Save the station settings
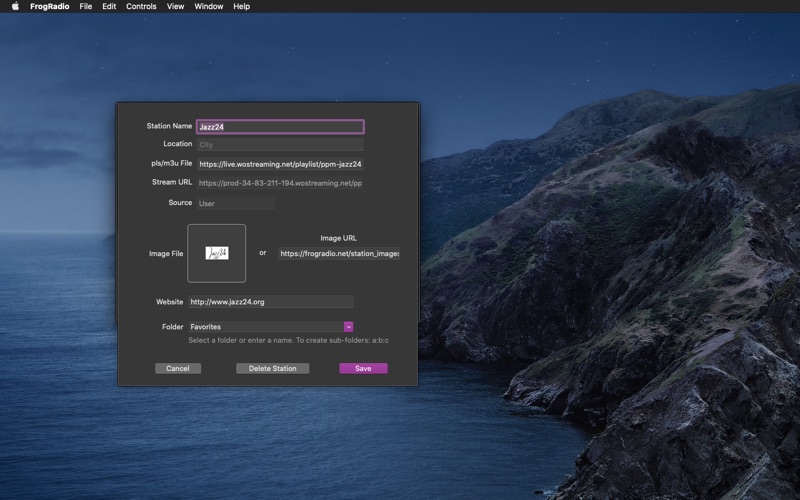The image size is (800, 500). [363, 368]
